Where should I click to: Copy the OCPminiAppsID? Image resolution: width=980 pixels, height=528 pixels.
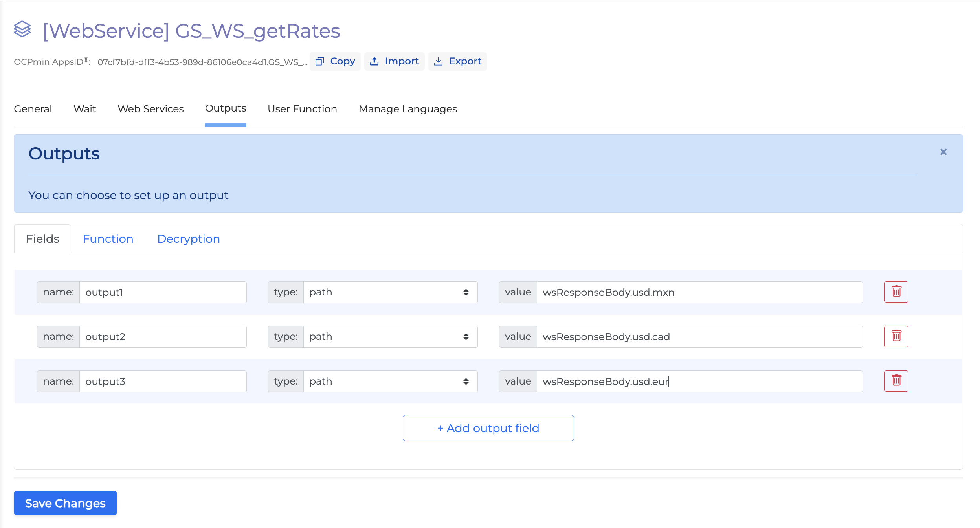coord(335,61)
